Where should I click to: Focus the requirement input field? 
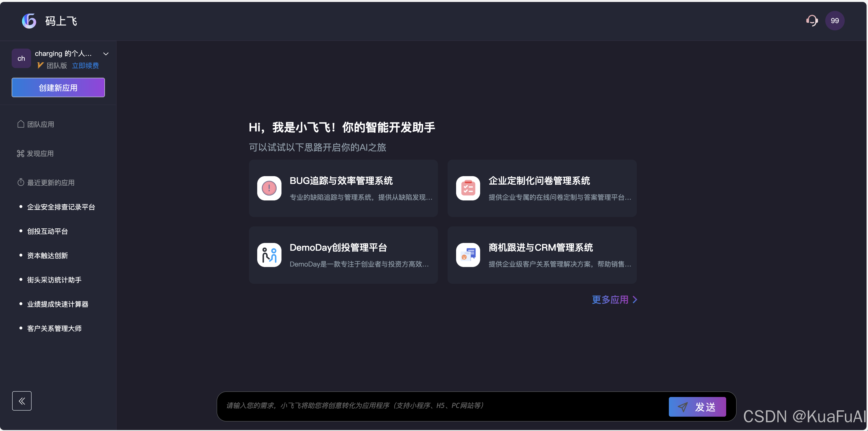438,406
